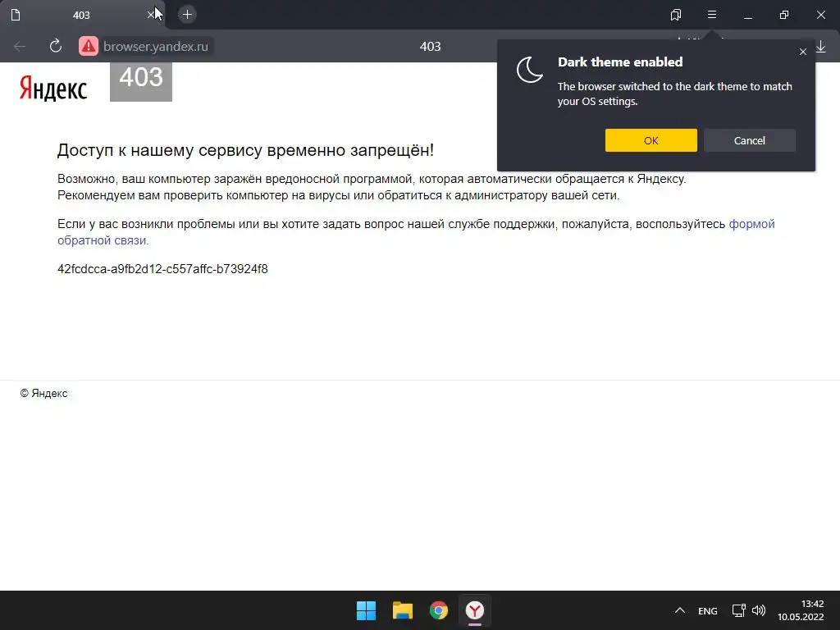
Task: Open File Explorer from taskbar
Action: 402,610
